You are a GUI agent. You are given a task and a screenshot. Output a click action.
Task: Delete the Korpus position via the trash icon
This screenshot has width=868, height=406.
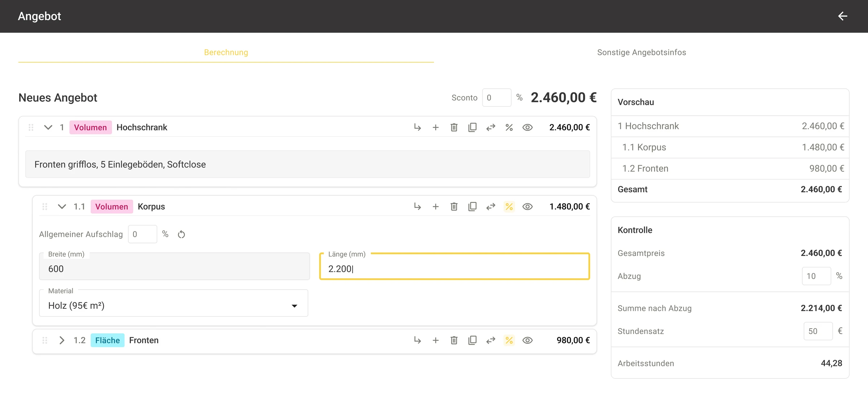454,206
